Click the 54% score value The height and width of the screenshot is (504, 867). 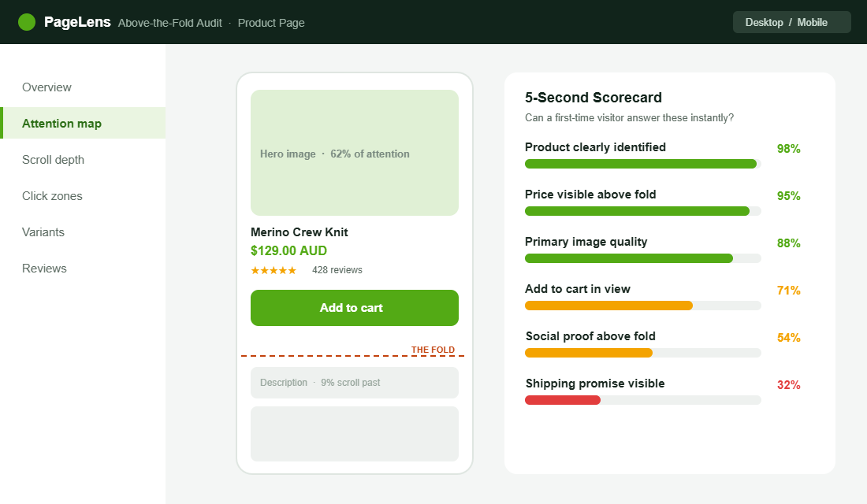coord(788,338)
